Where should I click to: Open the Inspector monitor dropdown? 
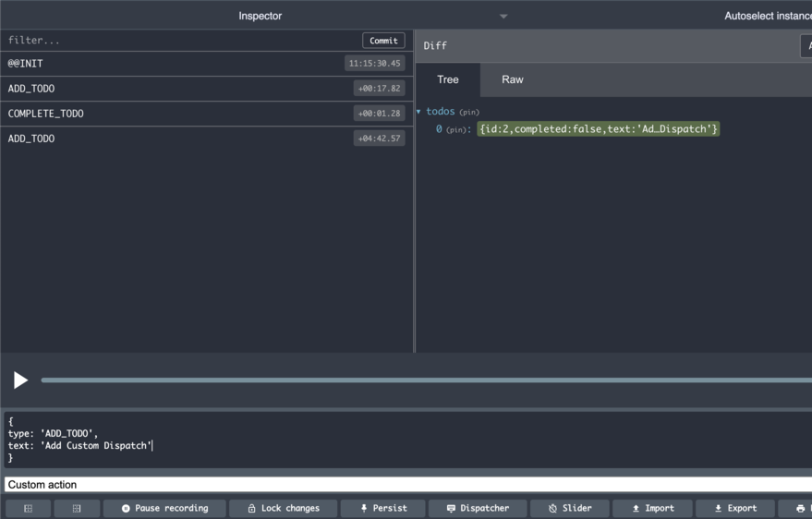(x=260, y=16)
